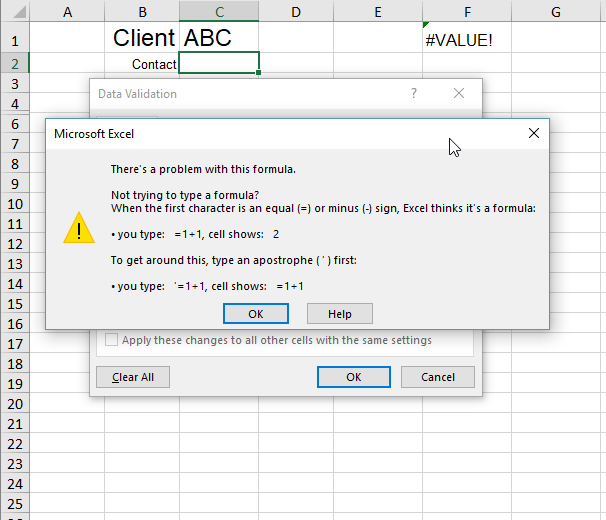This screenshot has width=606, height=520.
Task: Select column A header
Action: [x=67, y=12]
